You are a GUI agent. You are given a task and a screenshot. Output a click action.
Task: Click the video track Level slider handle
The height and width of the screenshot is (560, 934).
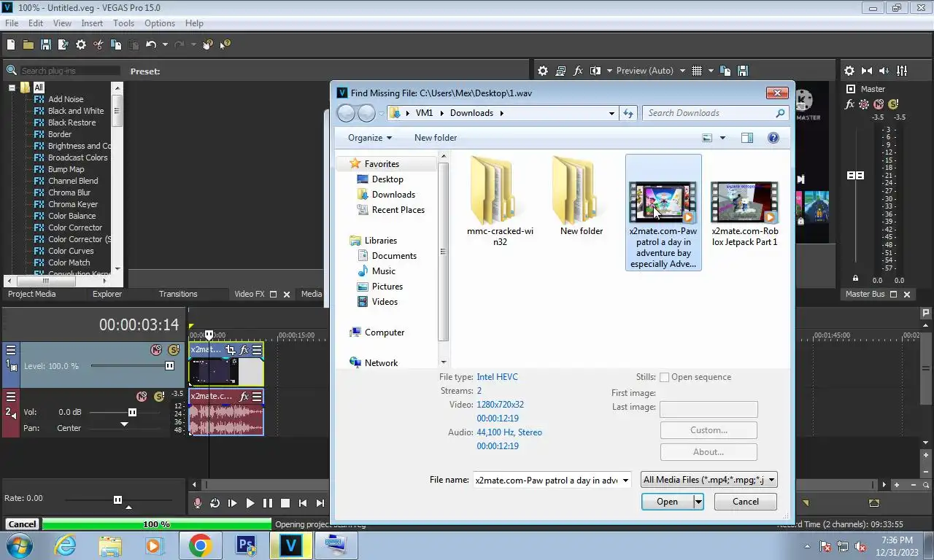[170, 366]
